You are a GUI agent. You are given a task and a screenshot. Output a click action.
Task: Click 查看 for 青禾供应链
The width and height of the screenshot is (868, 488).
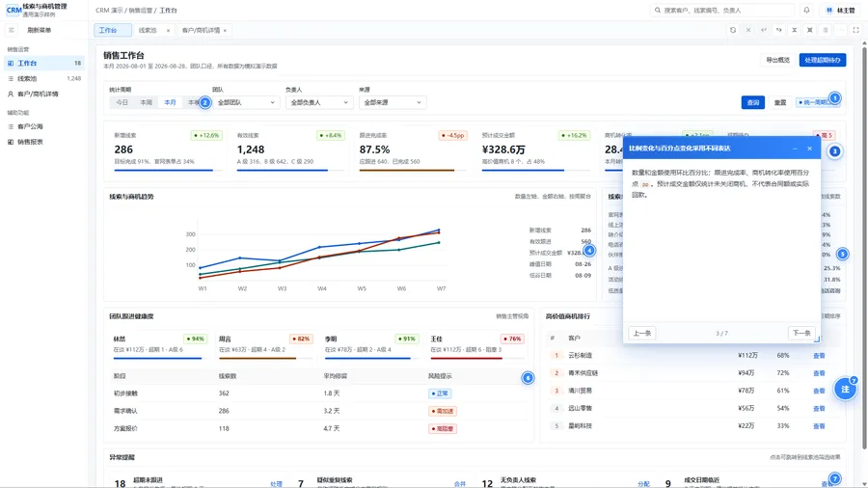[819, 373]
